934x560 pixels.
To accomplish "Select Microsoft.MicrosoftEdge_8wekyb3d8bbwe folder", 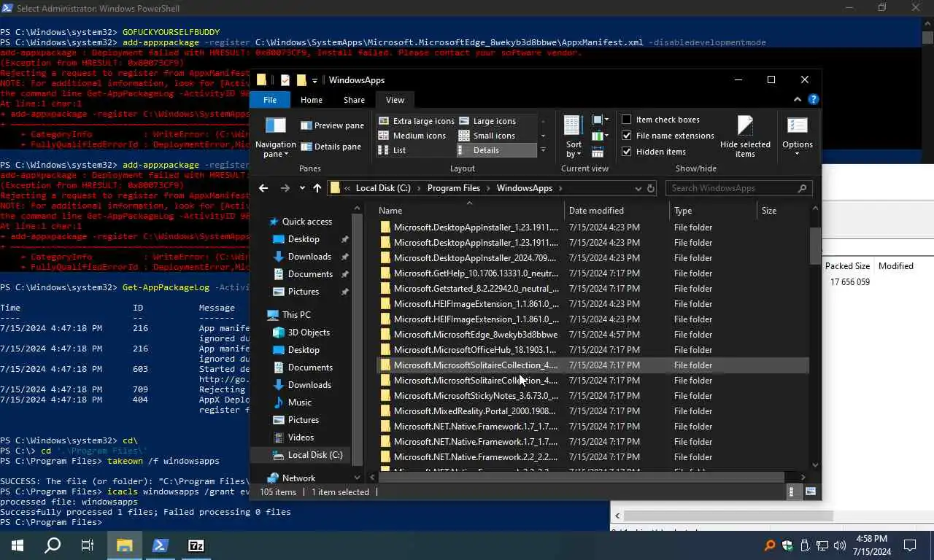I will 593,335.
